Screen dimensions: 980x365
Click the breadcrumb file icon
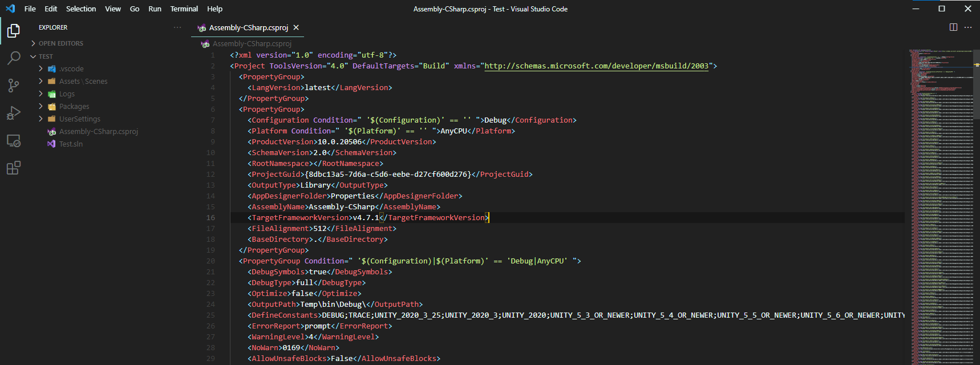tap(205, 44)
